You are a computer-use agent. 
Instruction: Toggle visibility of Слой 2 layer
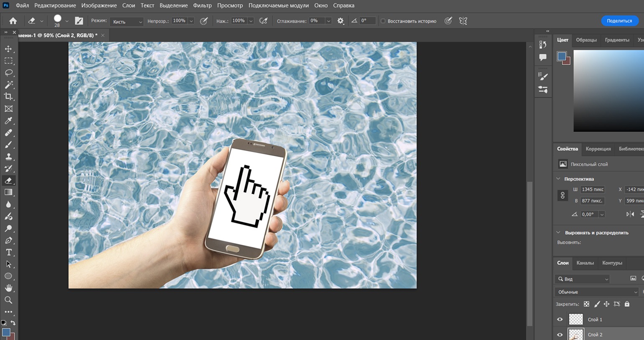[x=560, y=335]
